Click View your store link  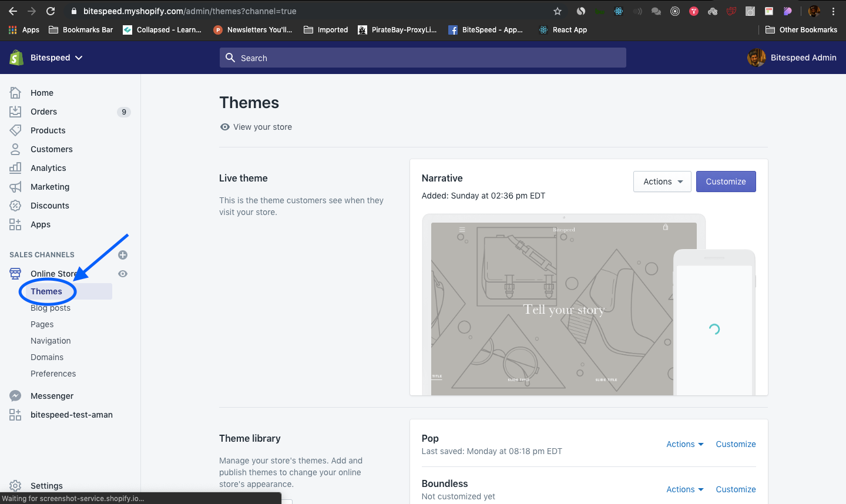click(x=256, y=127)
